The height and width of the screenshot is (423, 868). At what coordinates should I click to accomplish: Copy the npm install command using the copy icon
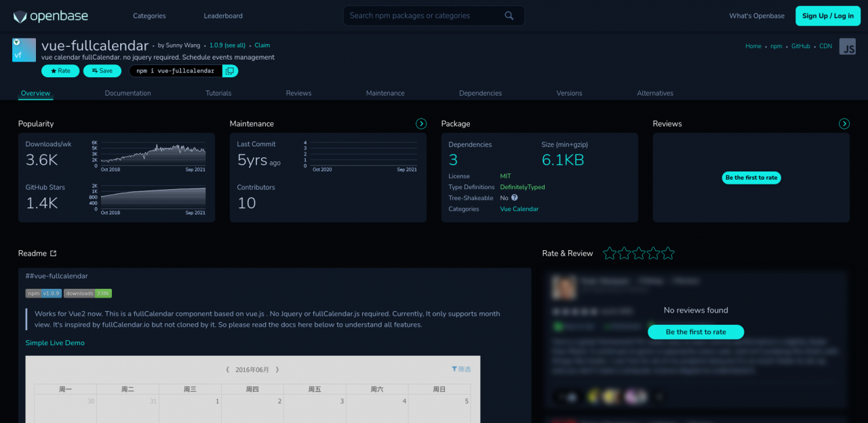point(230,70)
